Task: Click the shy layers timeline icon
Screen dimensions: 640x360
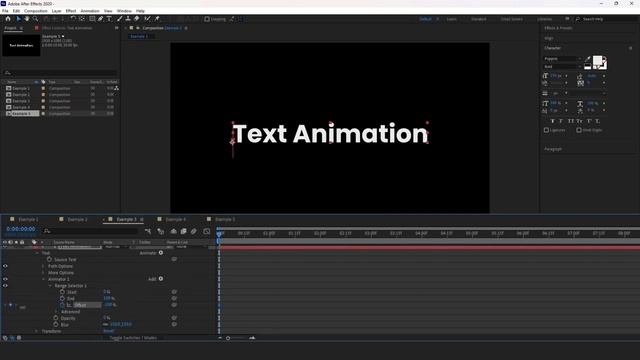Action: (x=173, y=231)
